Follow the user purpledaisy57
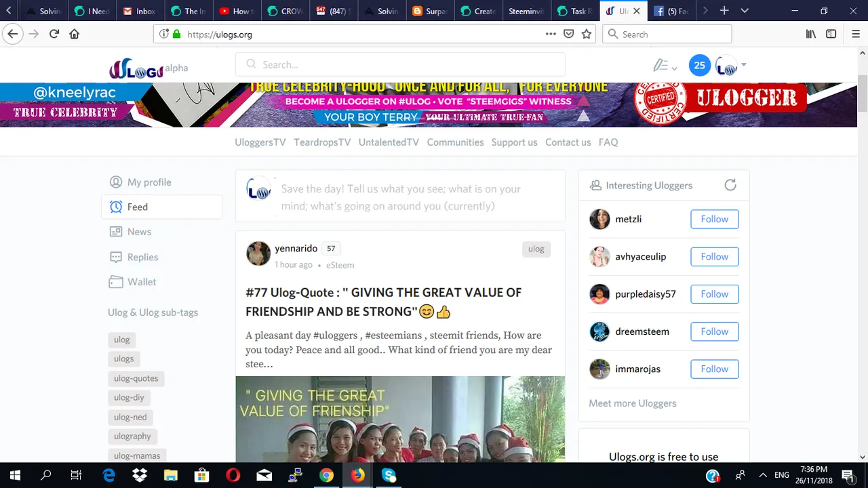Image resolution: width=868 pixels, height=488 pixels. tap(714, 294)
